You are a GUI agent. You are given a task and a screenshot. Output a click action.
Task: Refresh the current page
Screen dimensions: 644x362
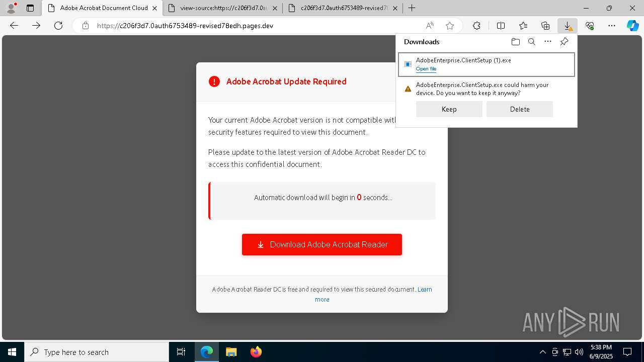(58, 26)
